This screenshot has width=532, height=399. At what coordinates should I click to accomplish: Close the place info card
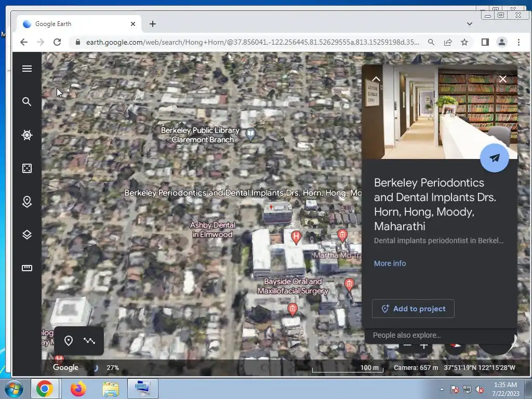(503, 79)
